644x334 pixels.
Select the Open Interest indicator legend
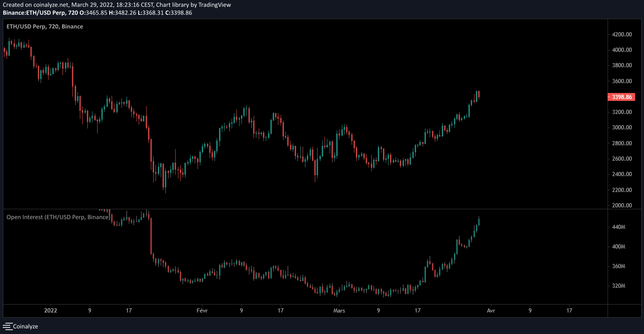(x=58, y=217)
